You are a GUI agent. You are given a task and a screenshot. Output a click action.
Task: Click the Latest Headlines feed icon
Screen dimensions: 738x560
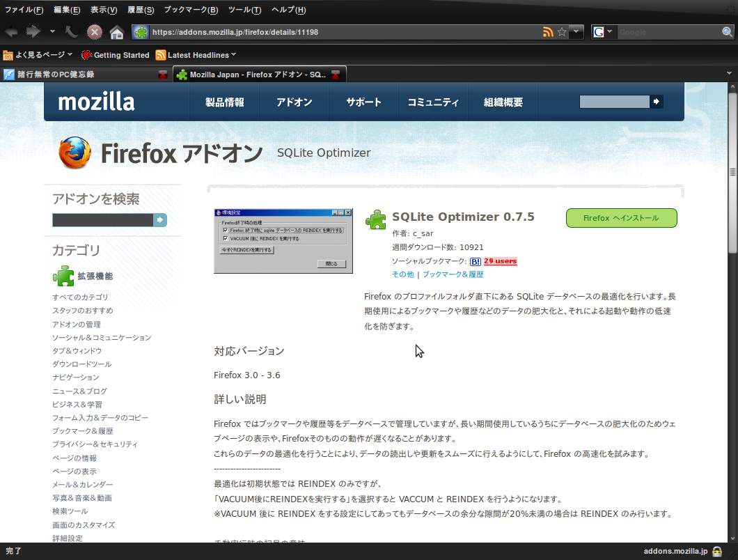click(x=162, y=54)
